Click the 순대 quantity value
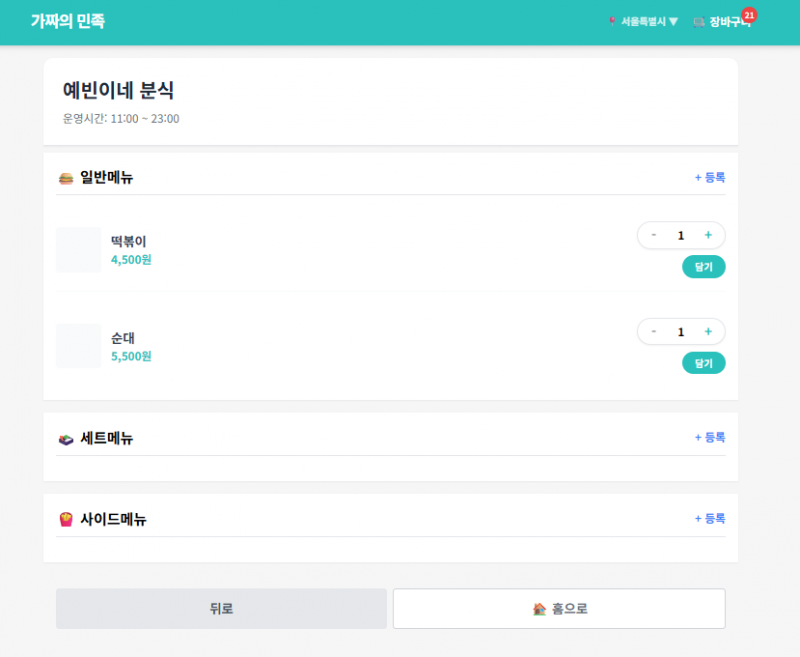This screenshot has width=800, height=657. (681, 332)
